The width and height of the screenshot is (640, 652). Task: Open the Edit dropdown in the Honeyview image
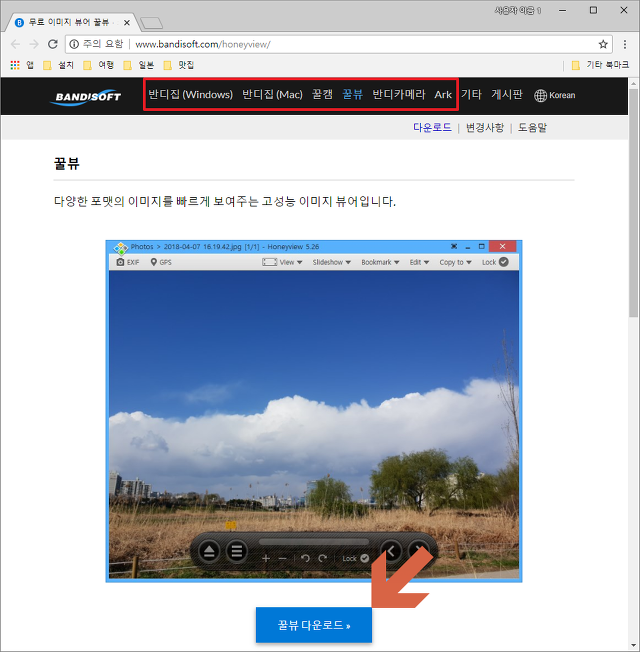click(419, 262)
